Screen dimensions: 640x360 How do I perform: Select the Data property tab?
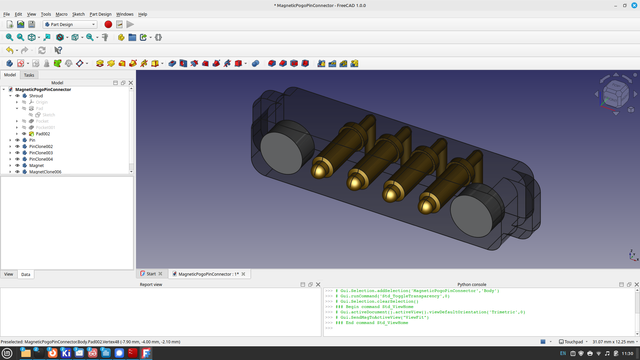click(x=25, y=274)
